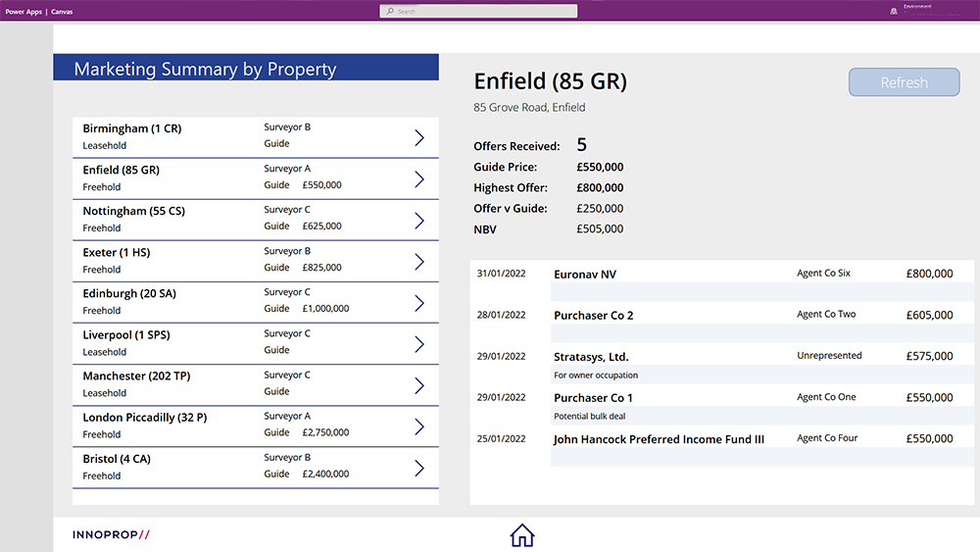Click the £575,000 offer amount

tap(929, 356)
